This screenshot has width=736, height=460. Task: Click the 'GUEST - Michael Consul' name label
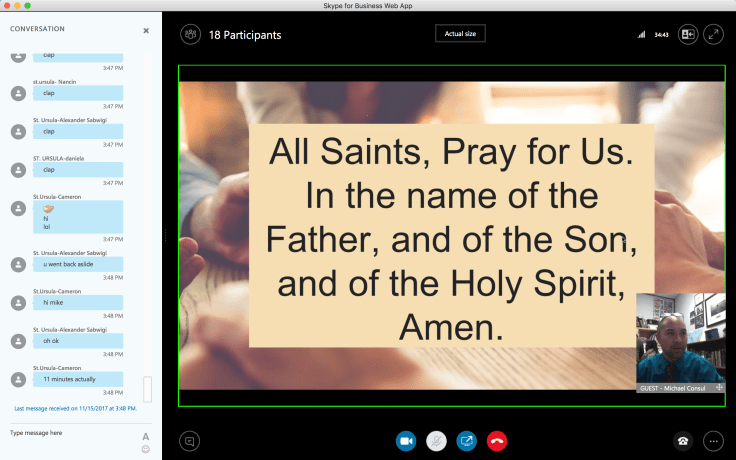coord(673,388)
